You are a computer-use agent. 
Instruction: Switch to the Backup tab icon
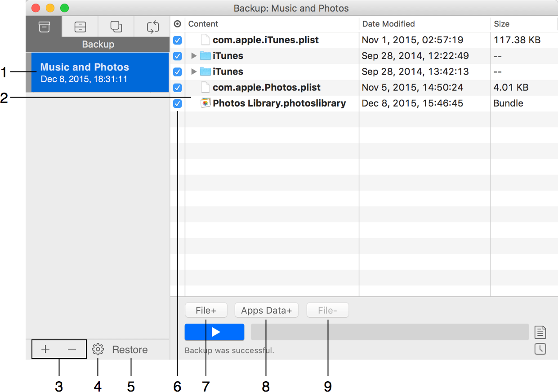click(x=44, y=27)
